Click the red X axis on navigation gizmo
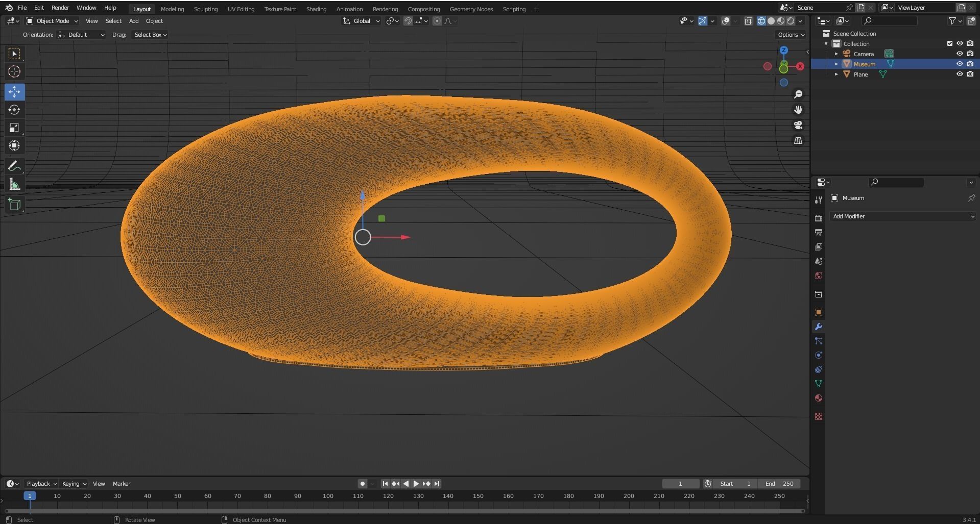 point(800,66)
